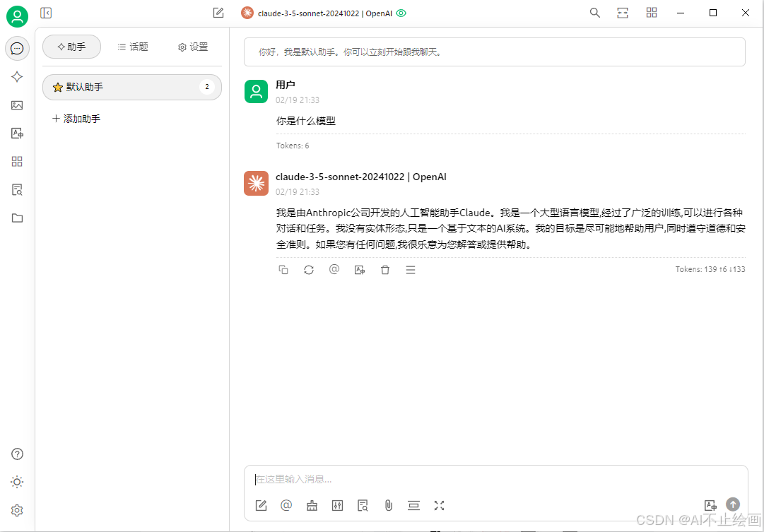Open the parameter sliders settings icon
The height and width of the screenshot is (532, 764).
(337, 505)
